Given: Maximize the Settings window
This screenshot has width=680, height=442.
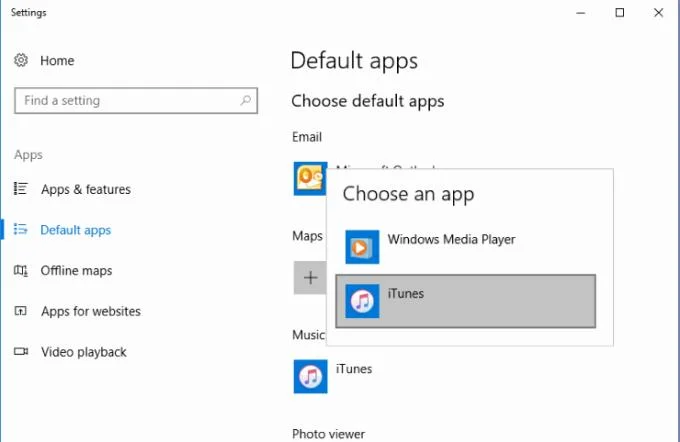Looking at the screenshot, I should [620, 13].
